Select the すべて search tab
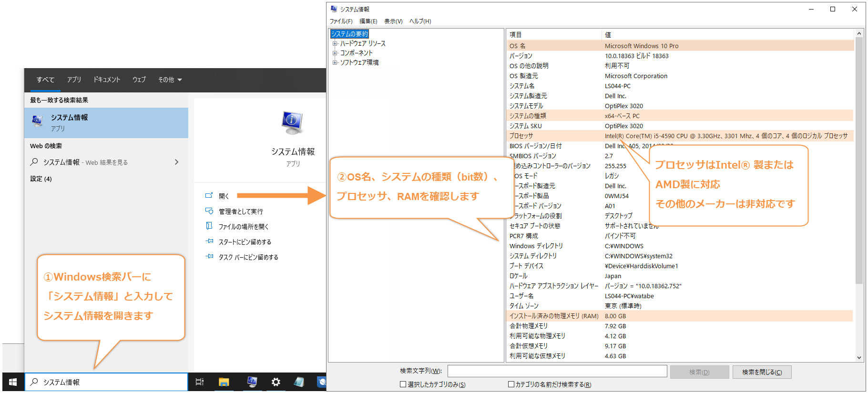 [x=46, y=80]
